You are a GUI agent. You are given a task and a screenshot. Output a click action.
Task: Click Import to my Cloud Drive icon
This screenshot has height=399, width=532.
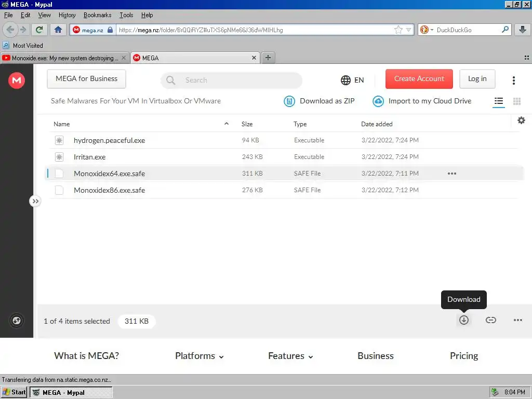[378, 101]
